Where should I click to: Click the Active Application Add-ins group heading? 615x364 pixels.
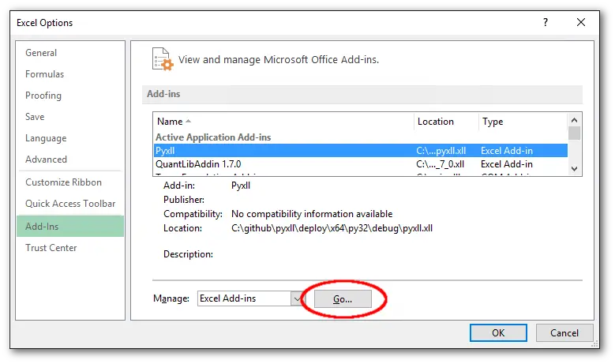(213, 137)
